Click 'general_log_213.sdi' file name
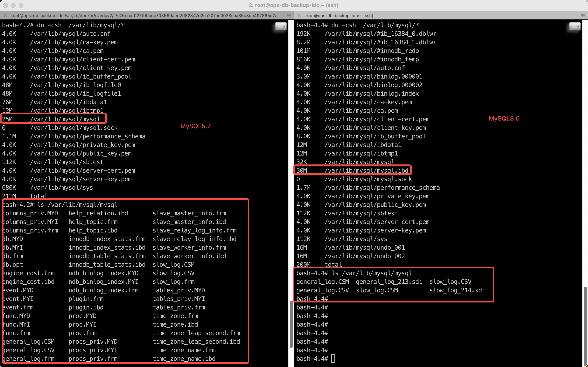This screenshot has width=588, height=367. (389, 282)
